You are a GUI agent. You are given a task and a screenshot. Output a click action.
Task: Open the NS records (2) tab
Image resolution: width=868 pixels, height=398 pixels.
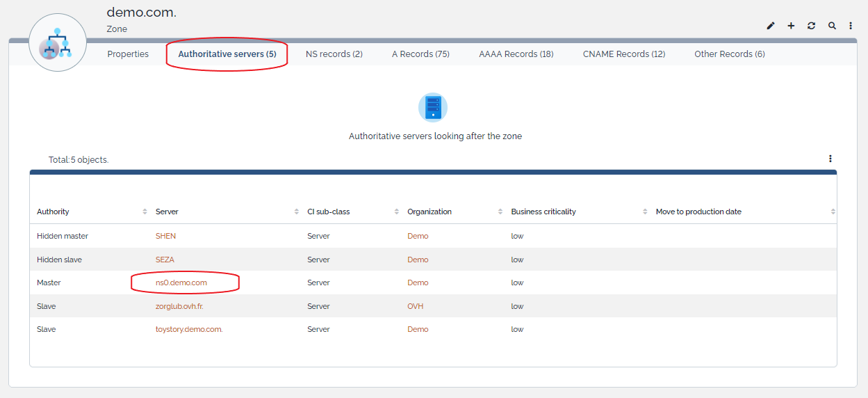[334, 54]
